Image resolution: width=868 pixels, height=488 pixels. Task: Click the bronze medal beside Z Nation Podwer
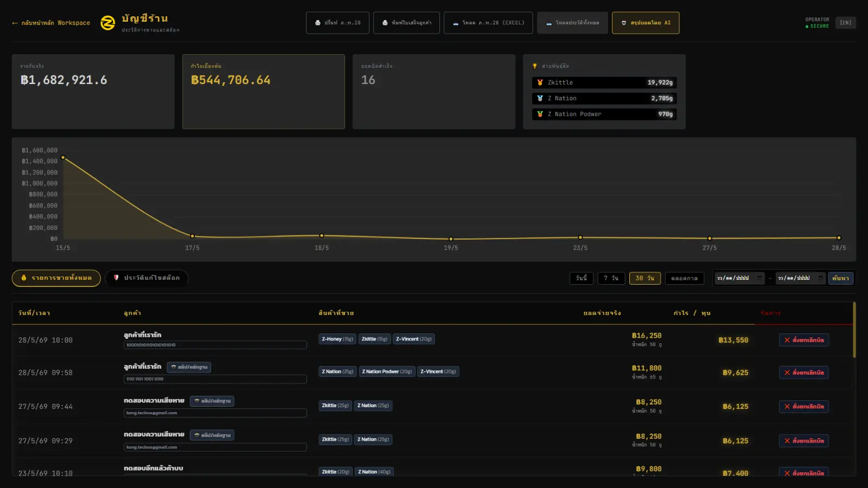540,114
